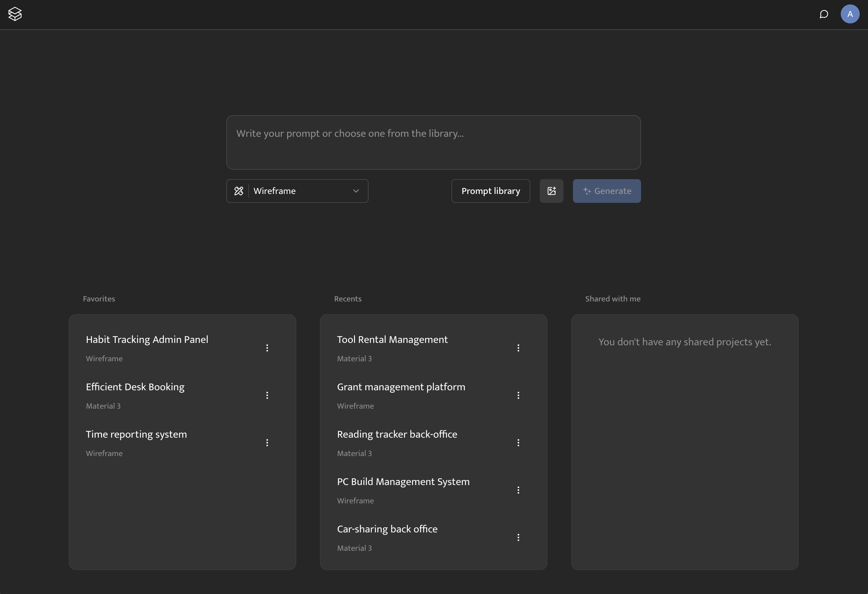Click the prompt input field

coord(433,142)
